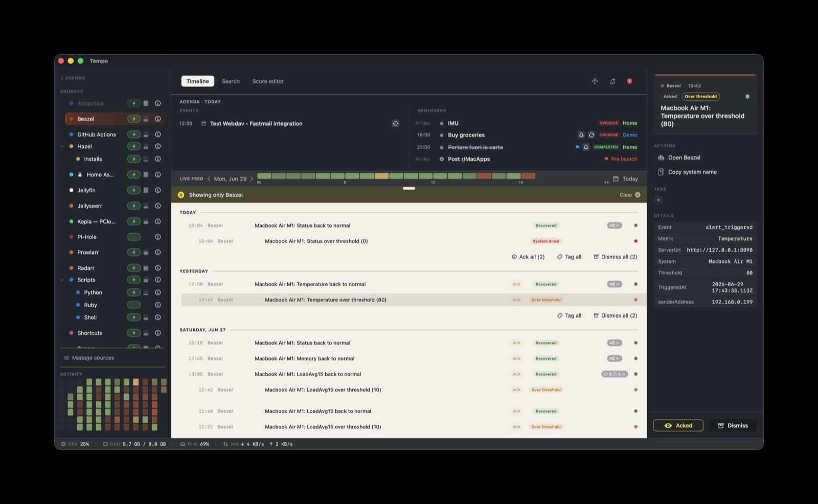Collapse the Scripts source group
The image size is (818, 504).
click(62, 280)
